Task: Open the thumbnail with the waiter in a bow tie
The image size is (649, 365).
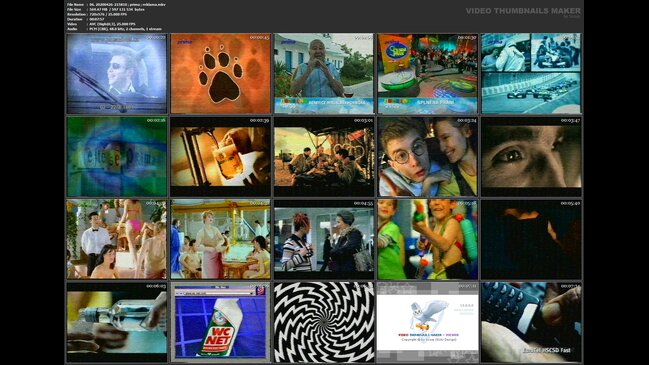Action: tap(117, 239)
